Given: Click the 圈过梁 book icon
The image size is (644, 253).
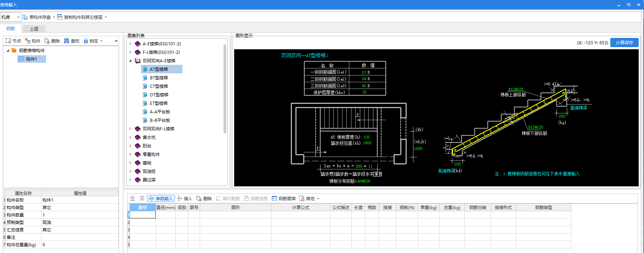Looking at the screenshot, I should pyautogui.click(x=138, y=180).
